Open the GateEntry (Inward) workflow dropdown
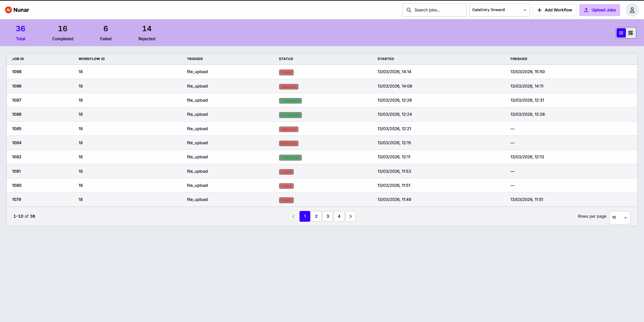The image size is (644, 322). coord(499,10)
